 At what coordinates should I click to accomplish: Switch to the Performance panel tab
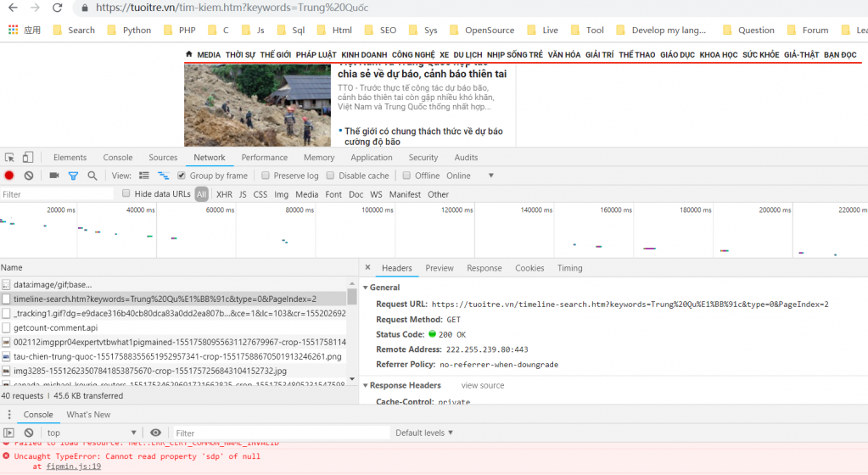[264, 157]
